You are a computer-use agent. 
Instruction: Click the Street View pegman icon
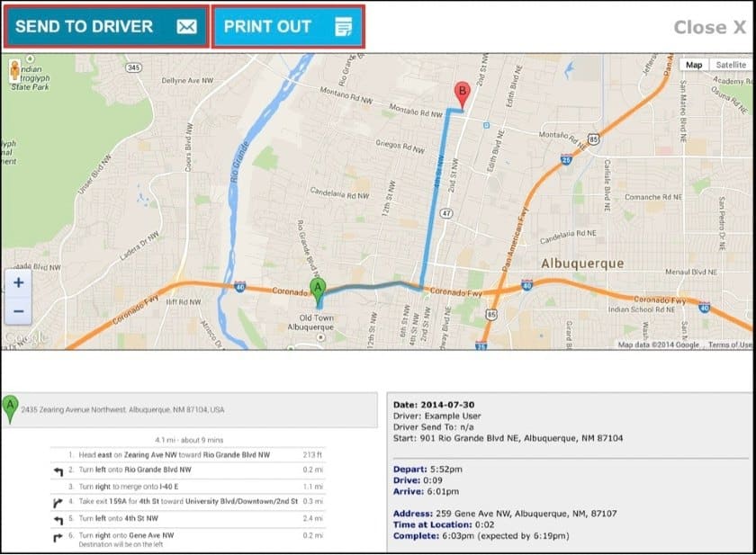coord(13,68)
